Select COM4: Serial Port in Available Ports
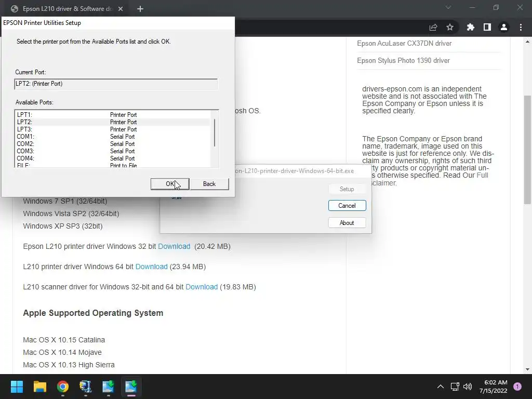The height and width of the screenshot is (399, 532). tap(113, 158)
